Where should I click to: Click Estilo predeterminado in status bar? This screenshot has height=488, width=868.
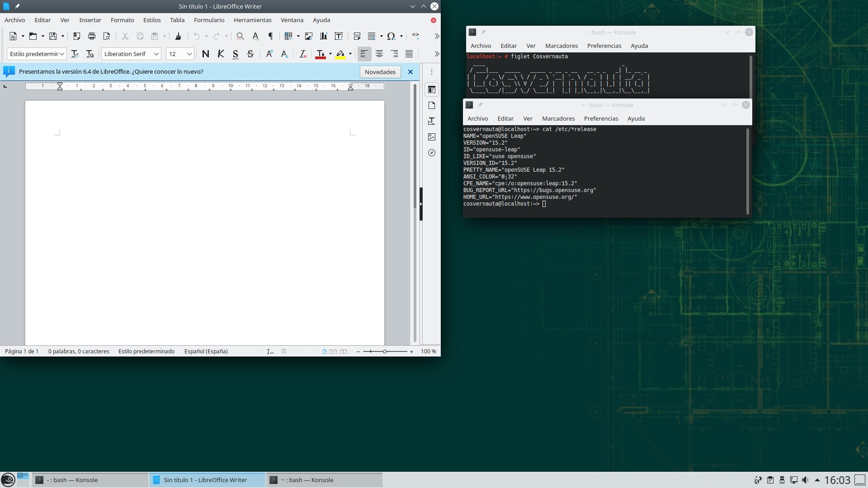[146, 351]
